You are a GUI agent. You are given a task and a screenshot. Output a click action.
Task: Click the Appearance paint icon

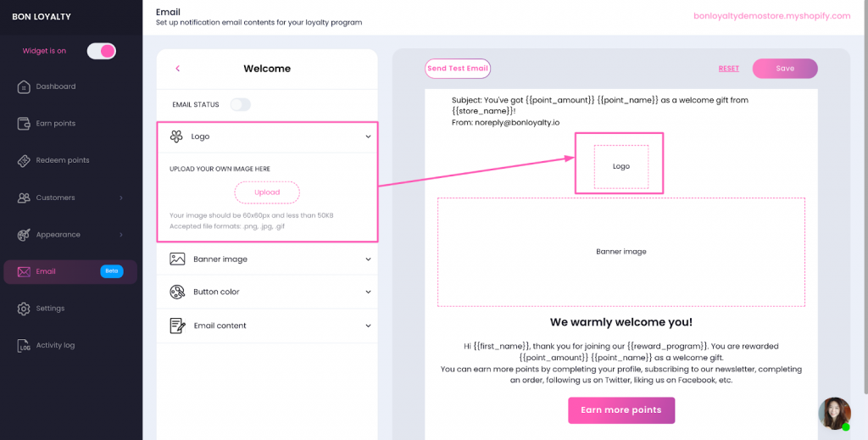pyautogui.click(x=24, y=234)
